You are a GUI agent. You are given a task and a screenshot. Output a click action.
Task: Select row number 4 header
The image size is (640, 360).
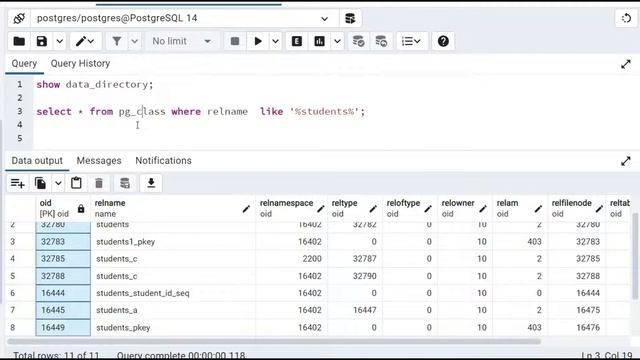[20, 259]
